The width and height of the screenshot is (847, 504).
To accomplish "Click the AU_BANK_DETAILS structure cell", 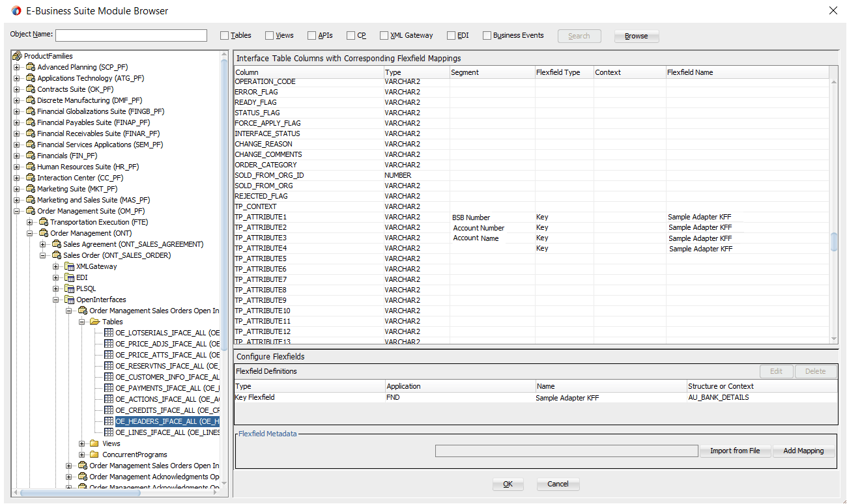I will [762, 397].
